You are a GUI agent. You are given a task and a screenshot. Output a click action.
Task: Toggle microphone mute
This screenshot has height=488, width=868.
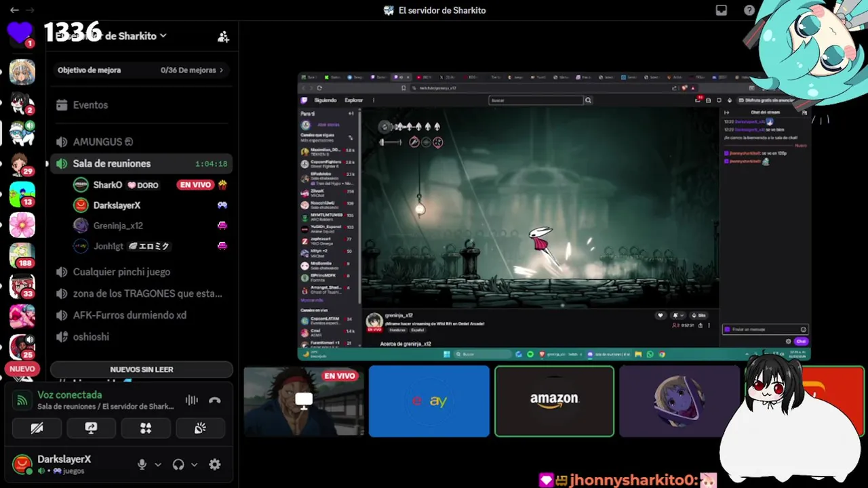[142, 464]
